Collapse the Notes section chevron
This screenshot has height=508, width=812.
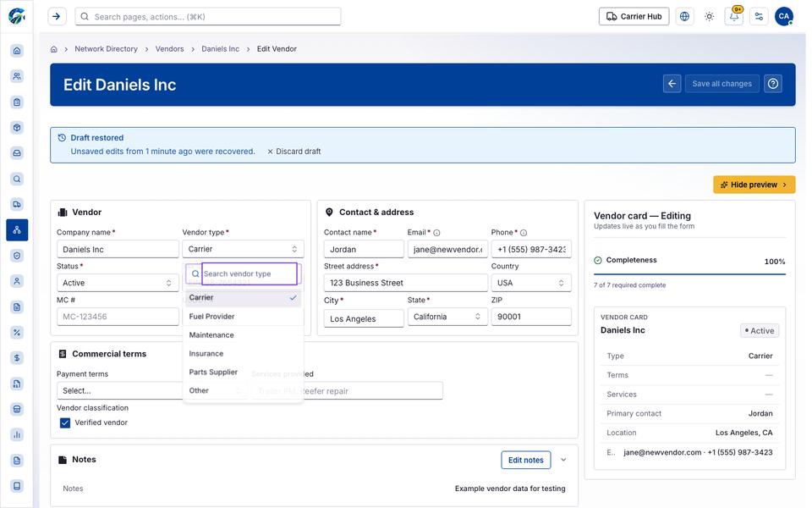click(563, 460)
